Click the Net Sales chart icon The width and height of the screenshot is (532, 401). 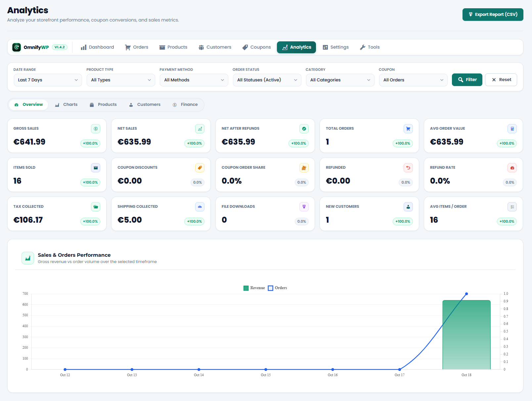point(200,129)
